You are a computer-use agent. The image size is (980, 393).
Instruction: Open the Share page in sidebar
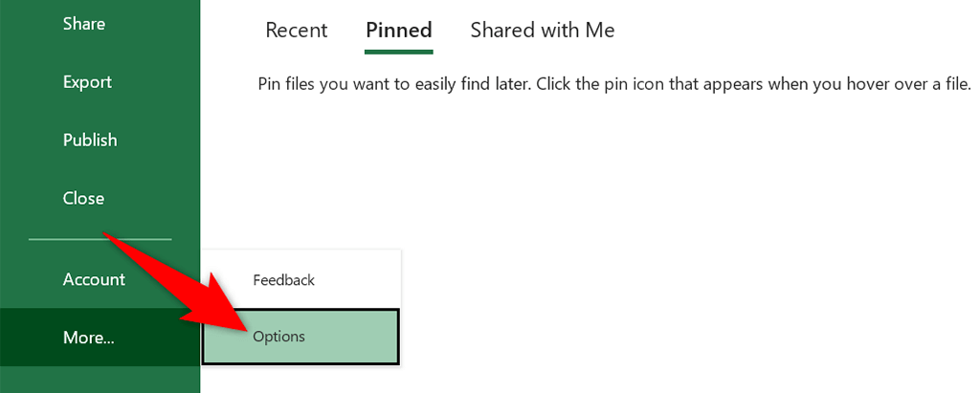(x=83, y=23)
